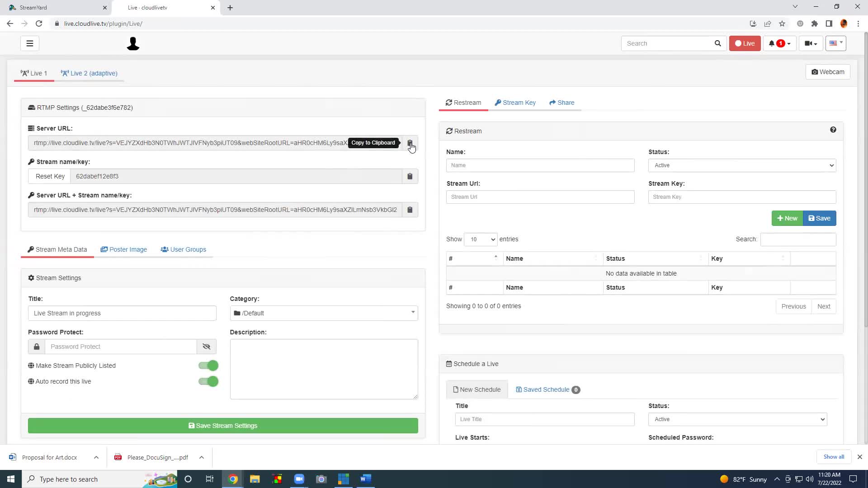
Task: Click the stream Title input field
Action: tap(122, 313)
